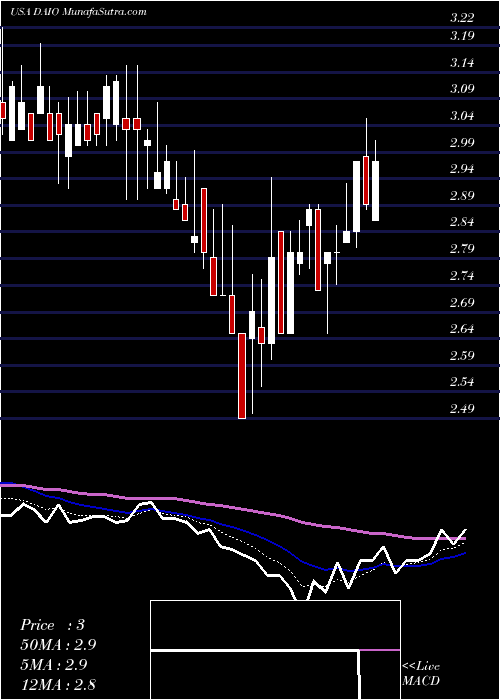The height and width of the screenshot is (700, 500).
Task: Click the last white candle on the right
Action: 375,191
